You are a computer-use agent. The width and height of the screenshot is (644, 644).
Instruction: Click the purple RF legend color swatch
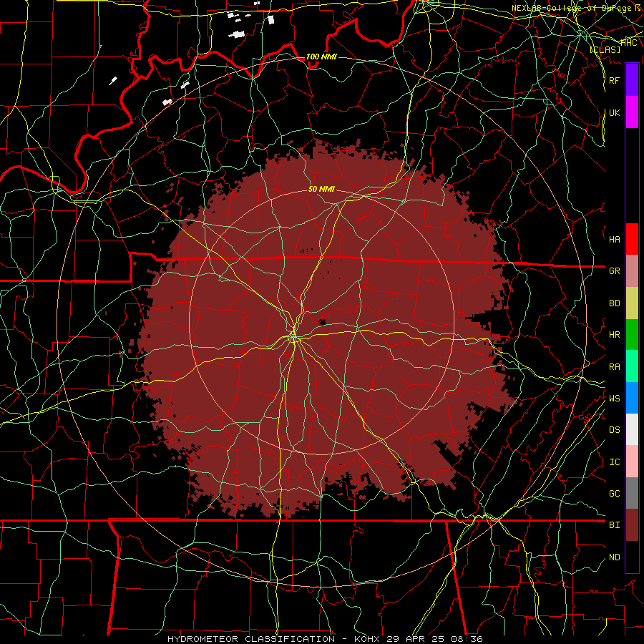tap(632, 80)
